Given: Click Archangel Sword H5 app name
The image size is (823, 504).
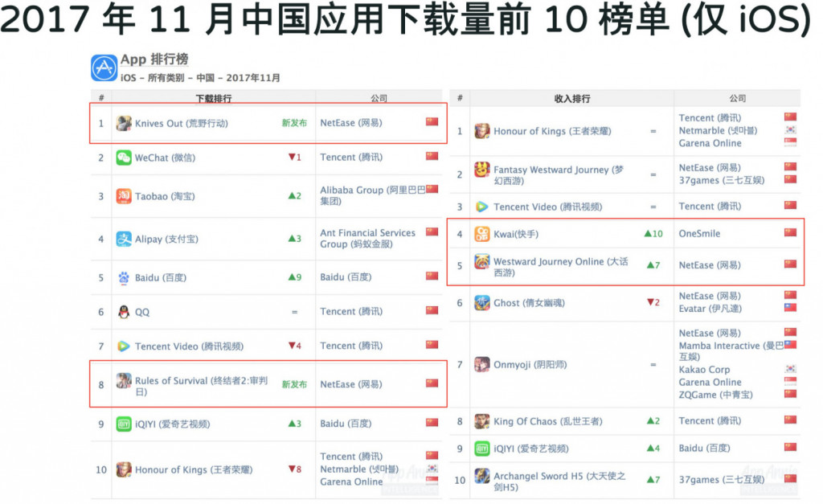Looking at the screenshot, I should [x=559, y=481].
